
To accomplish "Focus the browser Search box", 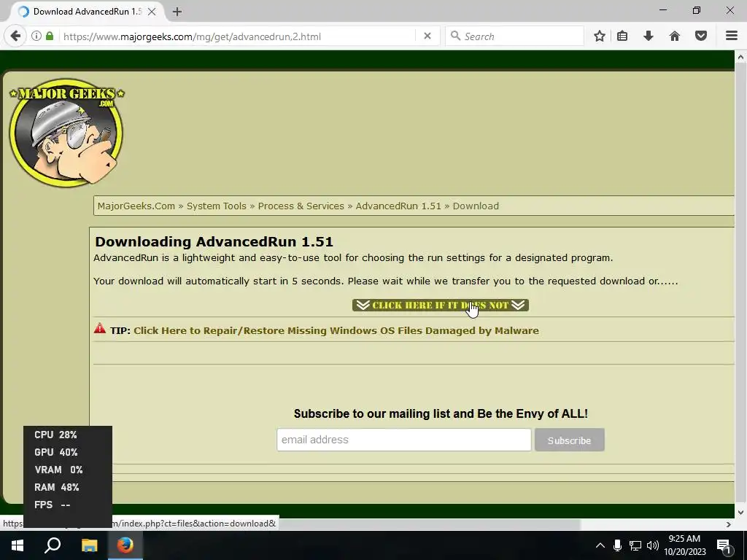I will (514, 36).
